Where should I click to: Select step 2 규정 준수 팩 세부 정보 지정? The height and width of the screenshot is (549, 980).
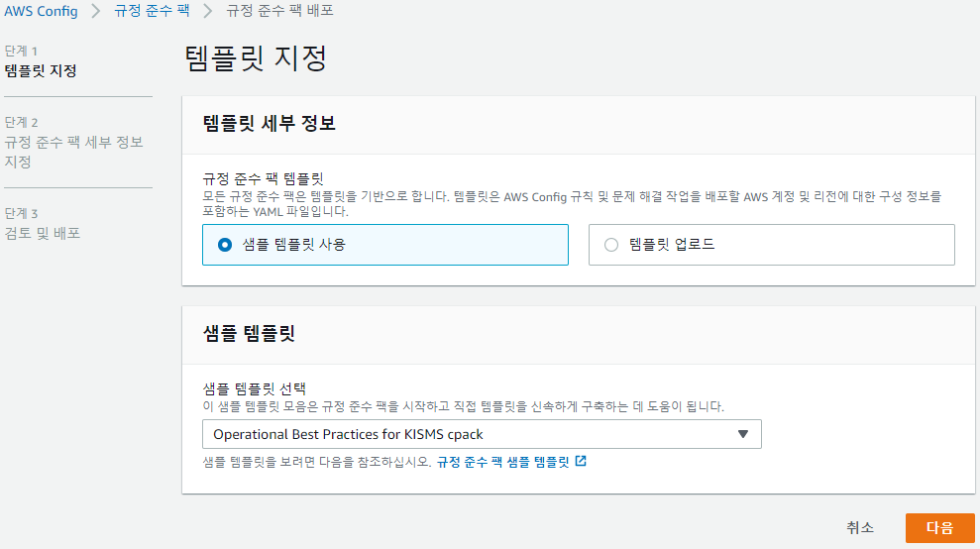(x=73, y=152)
